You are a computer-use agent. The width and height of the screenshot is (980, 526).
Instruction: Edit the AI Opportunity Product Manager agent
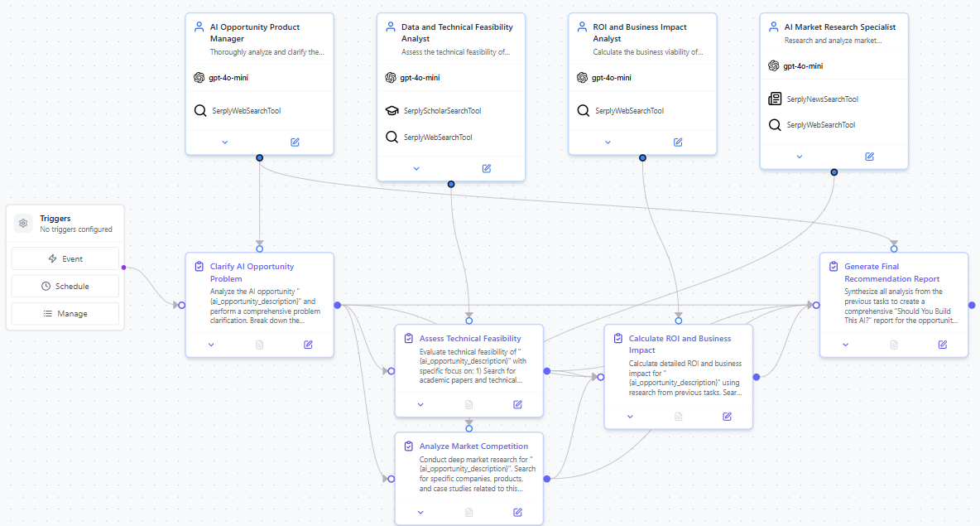tap(295, 142)
